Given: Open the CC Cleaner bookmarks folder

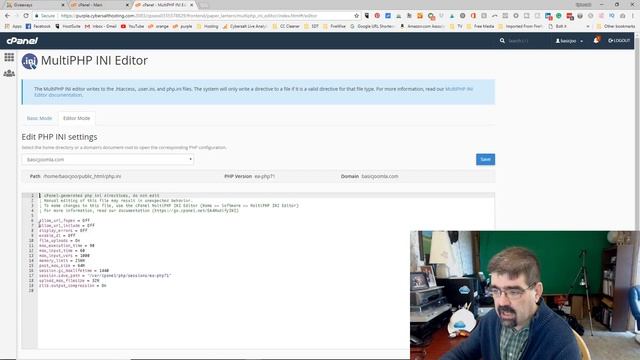Looking at the screenshot, I should (x=286, y=26).
